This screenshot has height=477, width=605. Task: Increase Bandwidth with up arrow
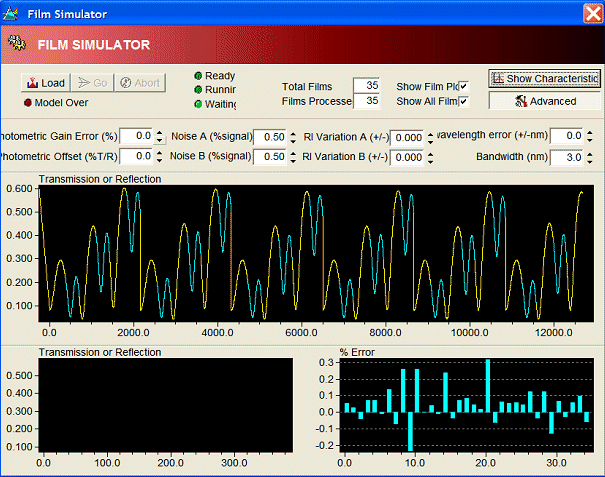pyautogui.click(x=590, y=154)
